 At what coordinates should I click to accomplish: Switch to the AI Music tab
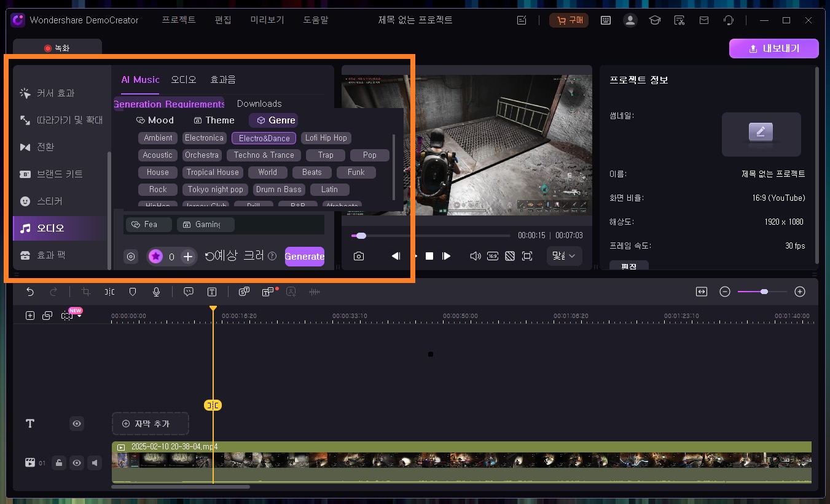(140, 79)
